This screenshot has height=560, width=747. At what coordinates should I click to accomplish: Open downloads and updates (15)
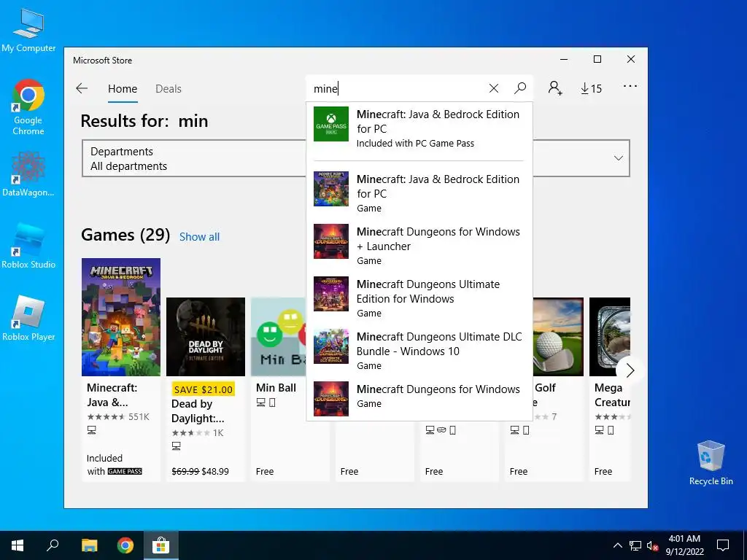591,88
